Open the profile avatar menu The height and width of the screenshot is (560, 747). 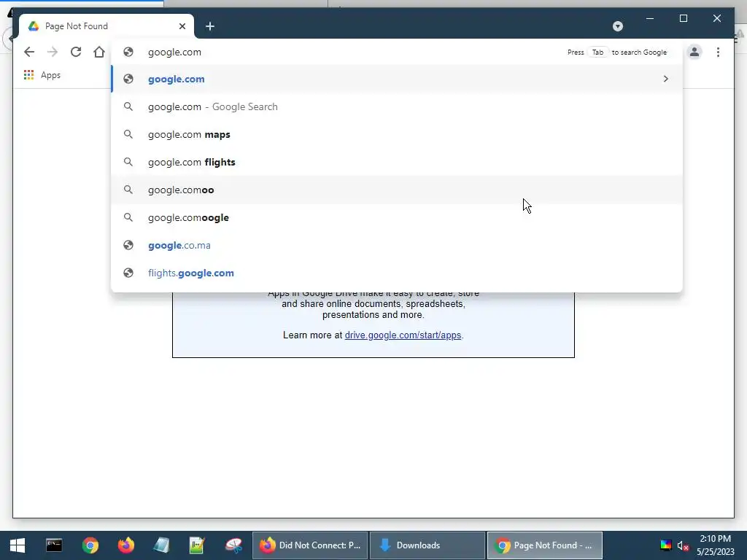coord(694,52)
